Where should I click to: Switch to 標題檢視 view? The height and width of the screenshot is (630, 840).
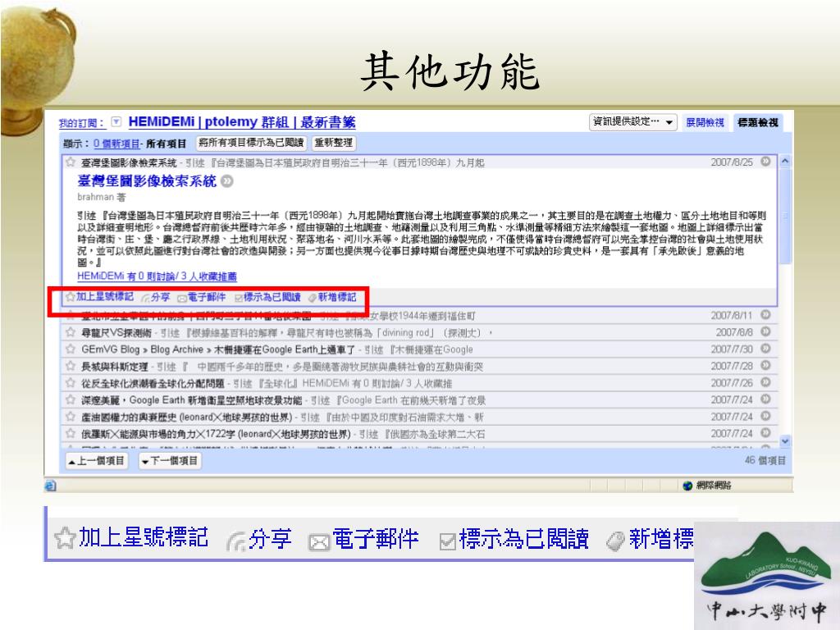click(757, 123)
